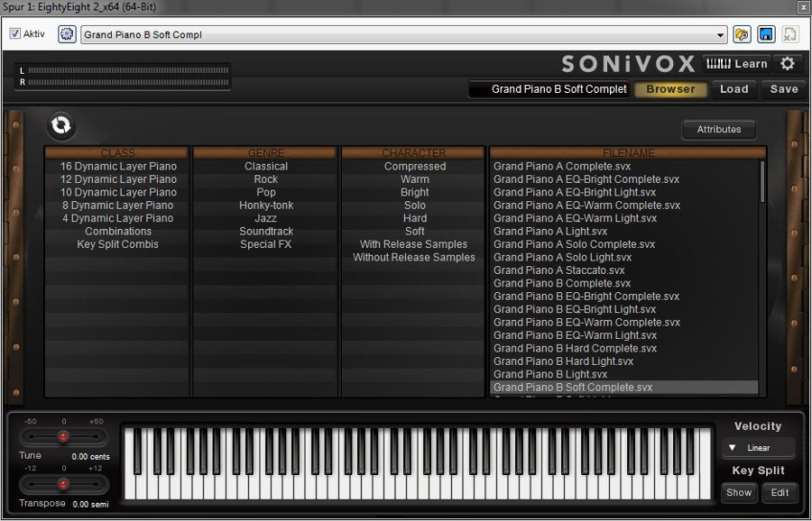The image size is (812, 521).
Task: Toggle the MIDI Learn button
Action: tap(736, 64)
